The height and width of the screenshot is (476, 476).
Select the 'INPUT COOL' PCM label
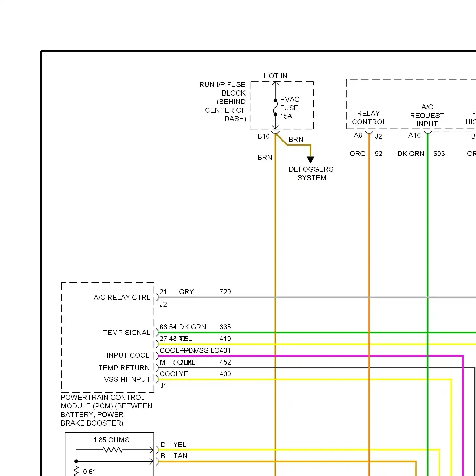coord(128,355)
